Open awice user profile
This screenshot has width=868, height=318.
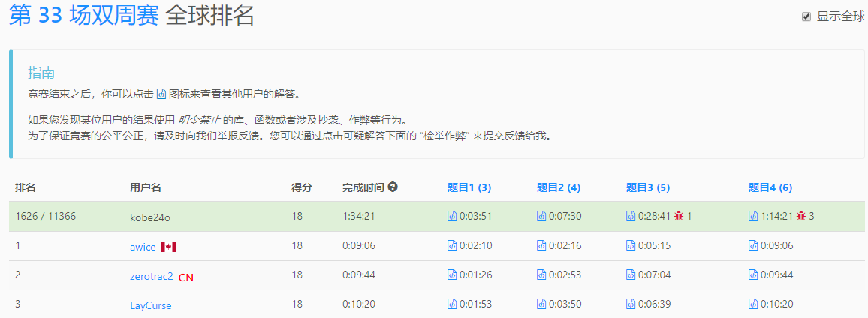[143, 247]
